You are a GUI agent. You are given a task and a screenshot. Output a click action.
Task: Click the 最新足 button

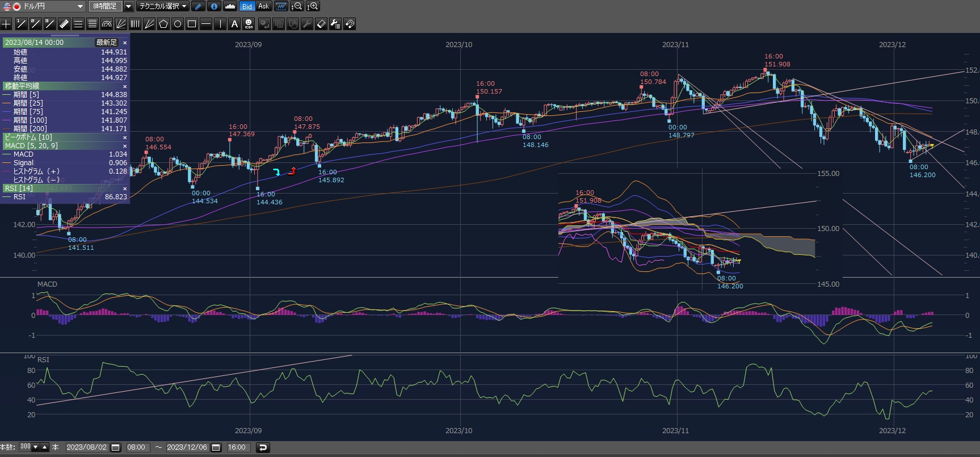coord(106,43)
